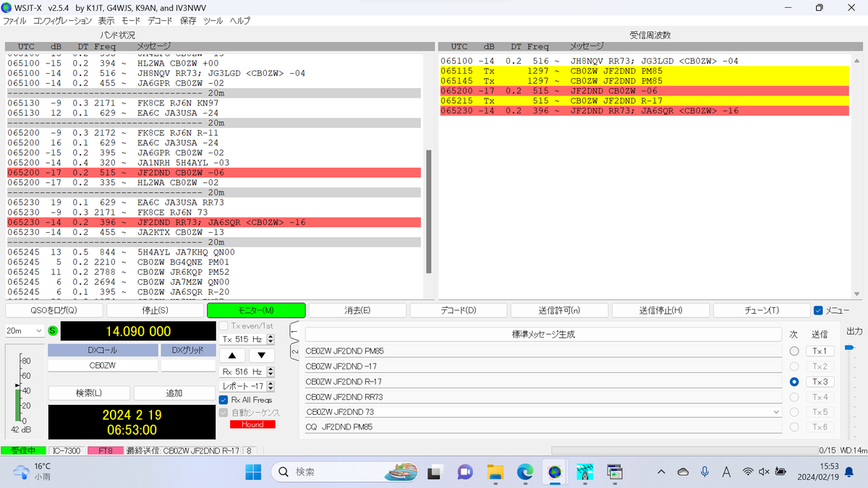Switch to message tab 2
This screenshot has width=868, height=488.
coord(295,352)
